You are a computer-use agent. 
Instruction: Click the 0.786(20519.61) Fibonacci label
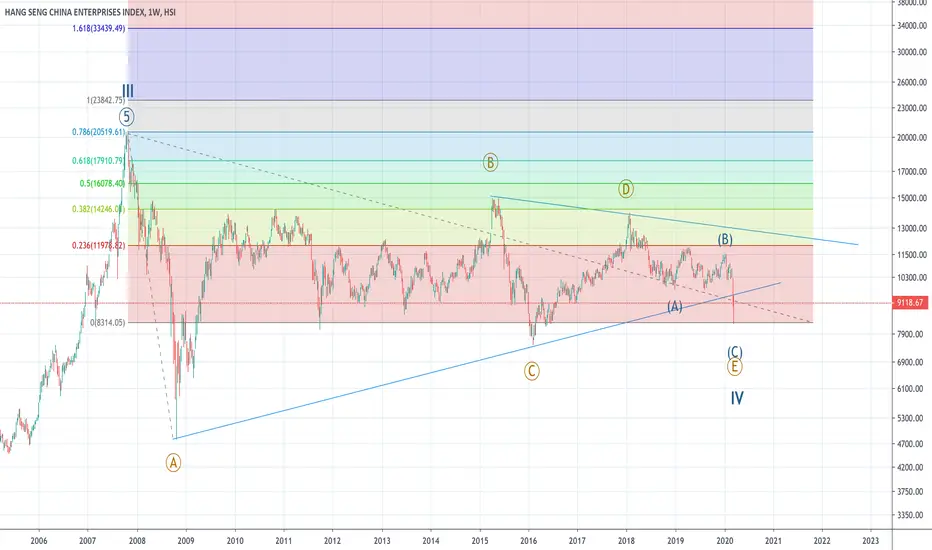[x=99, y=132]
